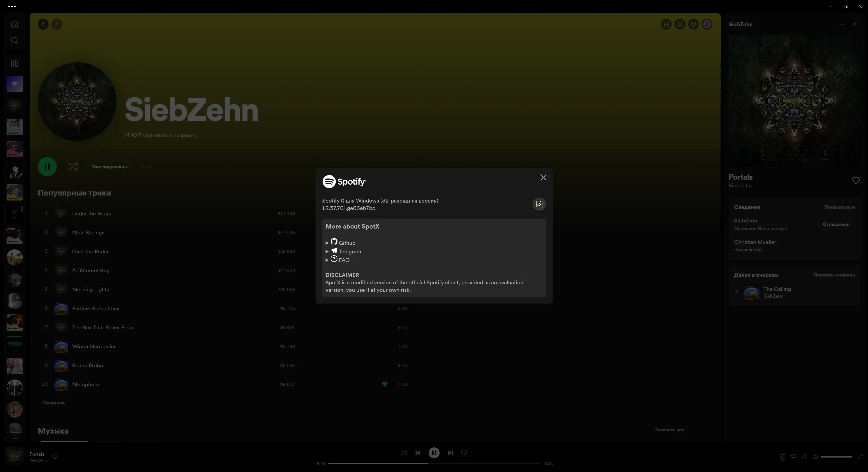Open Your Library sidebar icon
The image size is (868, 472).
click(x=14, y=64)
